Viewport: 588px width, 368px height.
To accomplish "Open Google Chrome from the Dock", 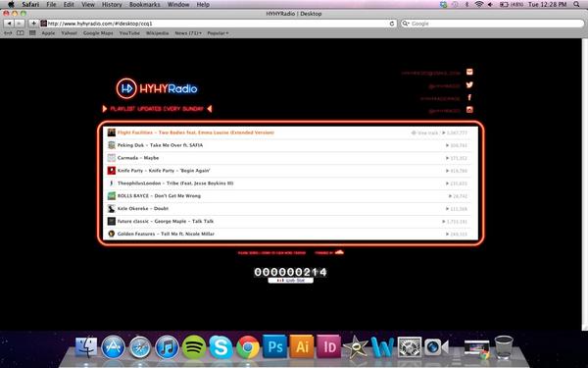I will coord(248,347).
